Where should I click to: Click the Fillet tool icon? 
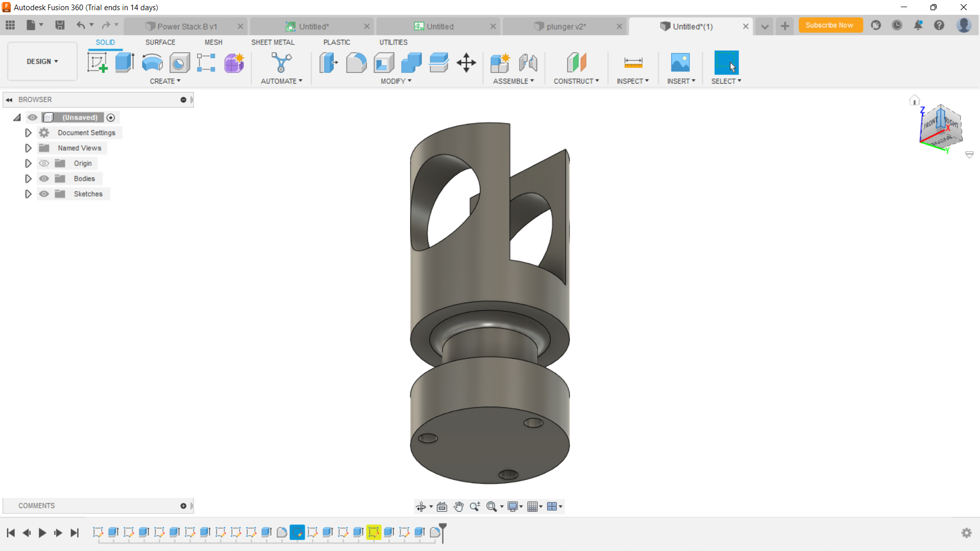tap(356, 63)
